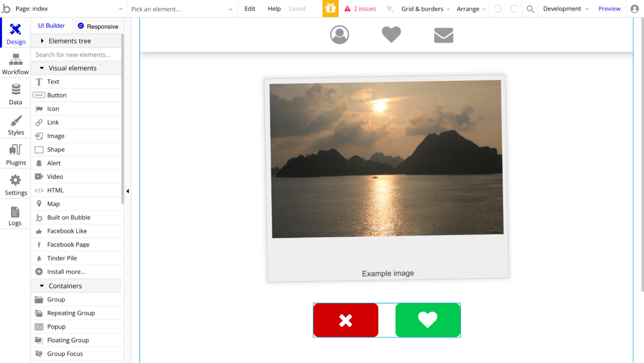Select the green heart like button
This screenshot has width=644, height=363.
(x=428, y=320)
